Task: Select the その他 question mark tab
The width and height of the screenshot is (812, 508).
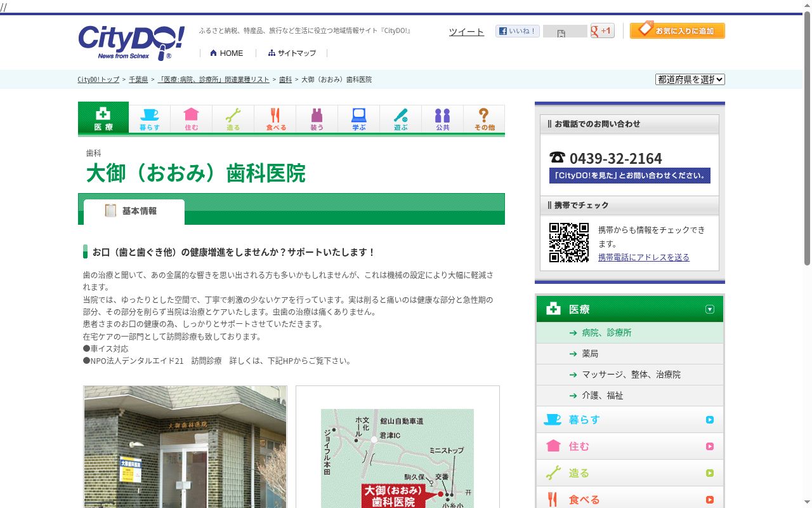Action: (x=485, y=119)
